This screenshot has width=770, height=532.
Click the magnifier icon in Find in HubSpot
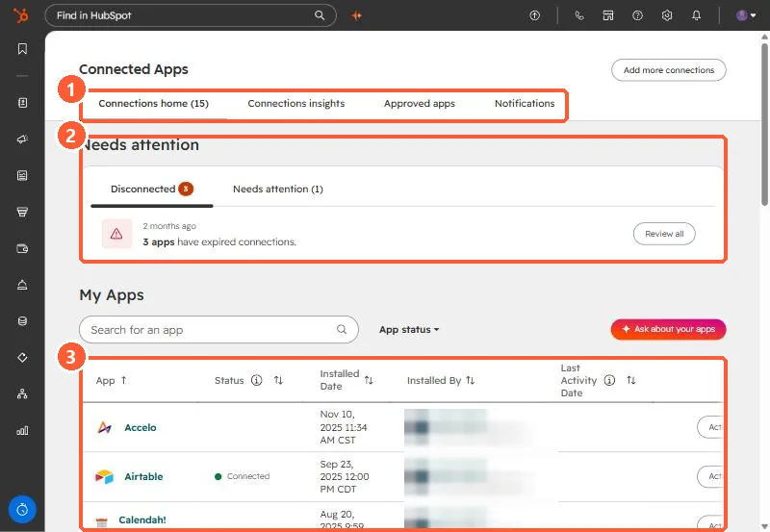[320, 15]
